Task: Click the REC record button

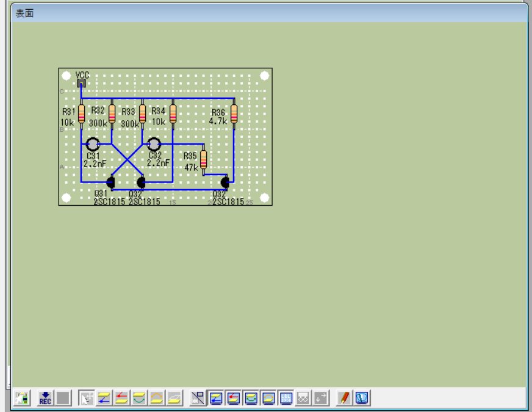Action: (45, 398)
